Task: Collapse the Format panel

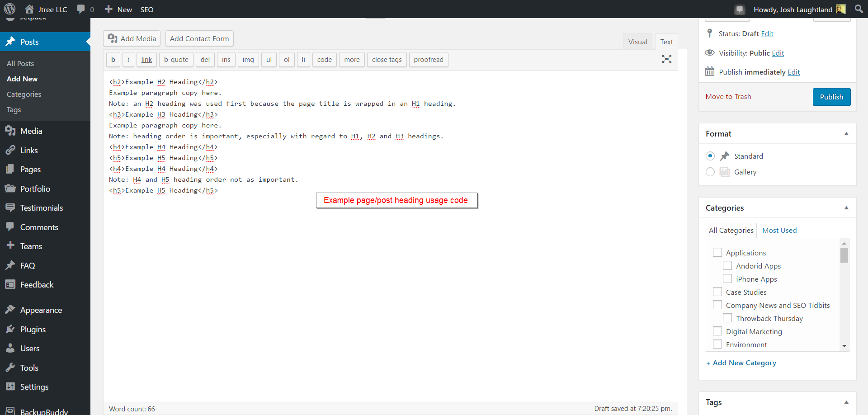Action: tap(846, 134)
